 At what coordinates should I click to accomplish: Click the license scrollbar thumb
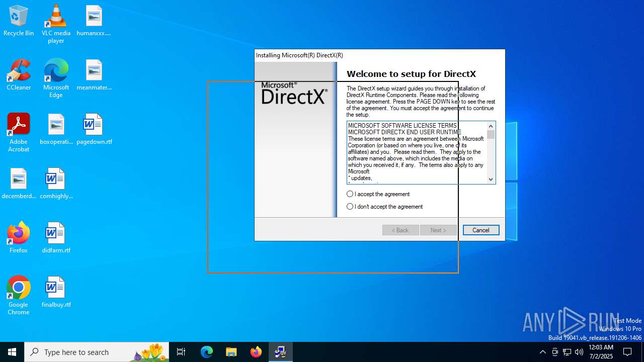point(491,135)
